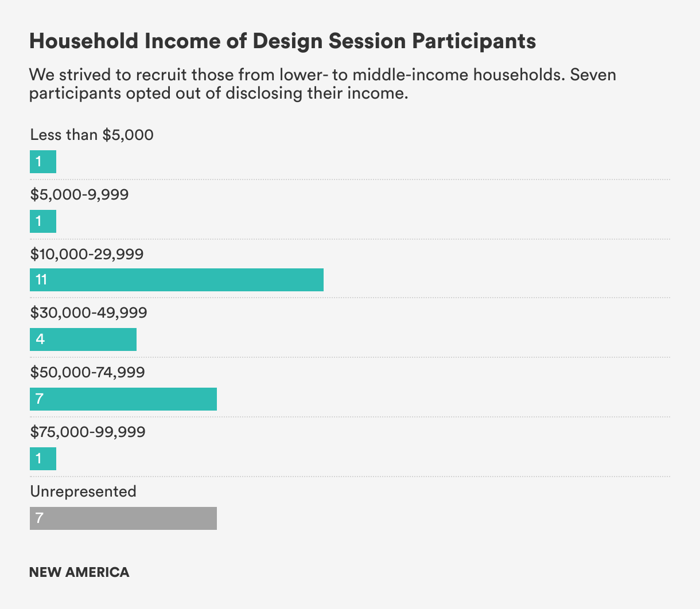Click the $5,000-9,999 category label
Viewport: 700px width, 609px height.
point(79,195)
